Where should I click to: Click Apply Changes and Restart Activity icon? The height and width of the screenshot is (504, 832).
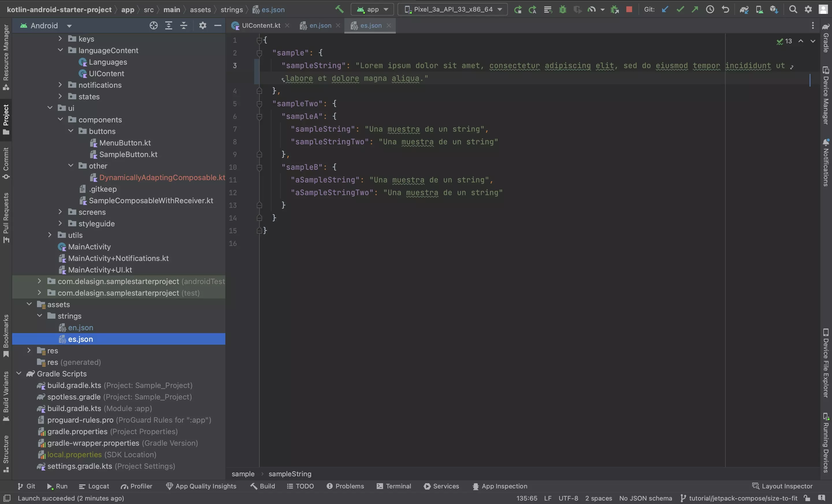click(532, 10)
